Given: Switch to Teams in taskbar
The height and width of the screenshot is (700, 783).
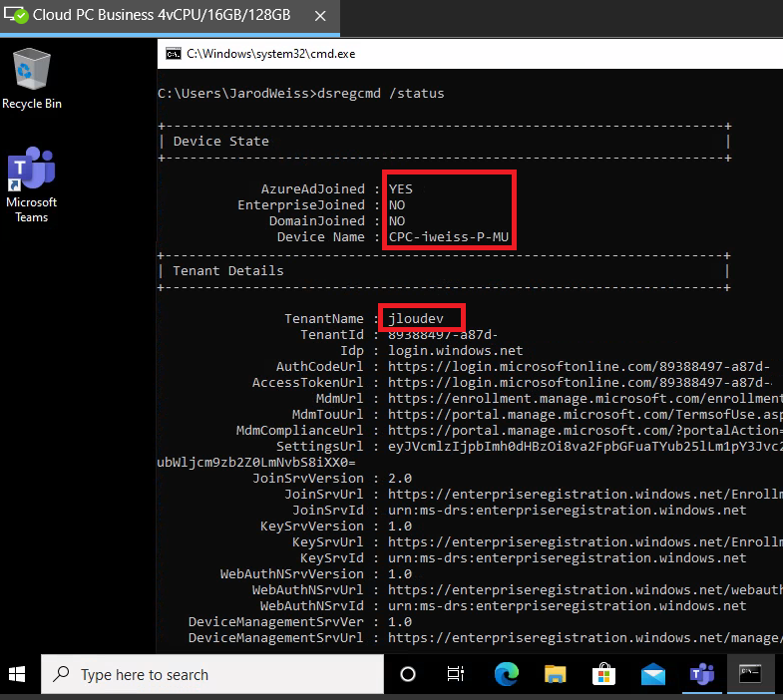Looking at the screenshot, I should (x=701, y=674).
